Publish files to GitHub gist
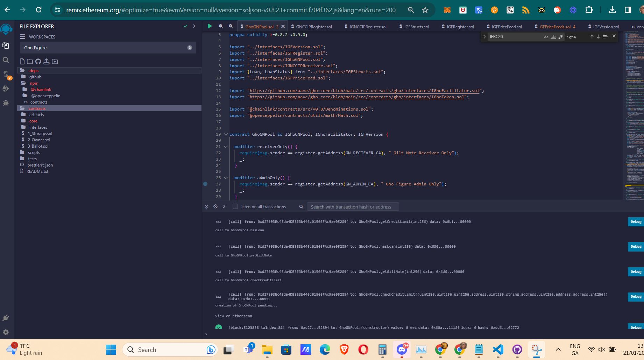This screenshot has width=644, height=360. (x=38, y=62)
